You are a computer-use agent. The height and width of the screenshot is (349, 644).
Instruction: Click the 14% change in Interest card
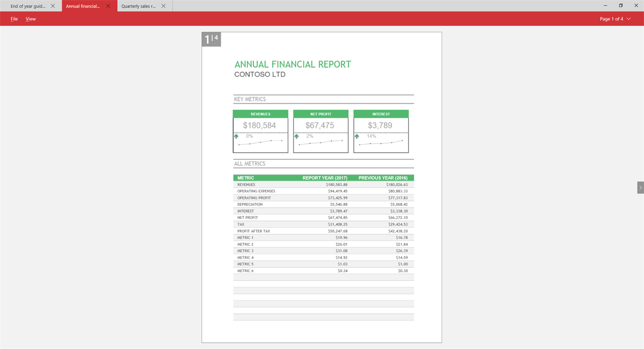coord(371,136)
